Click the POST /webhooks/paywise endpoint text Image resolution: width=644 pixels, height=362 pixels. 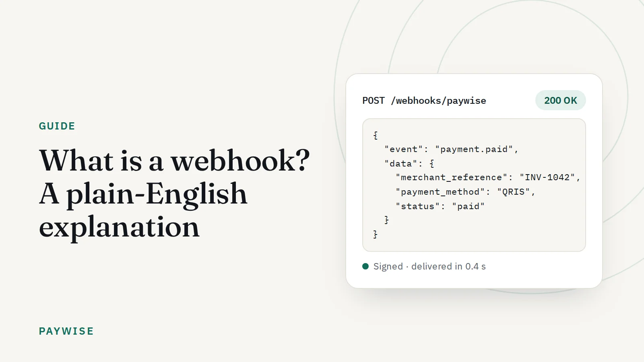click(424, 101)
